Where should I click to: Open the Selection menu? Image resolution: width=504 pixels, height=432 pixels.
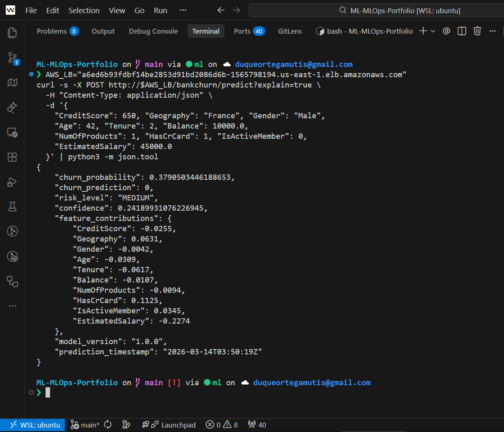(84, 10)
